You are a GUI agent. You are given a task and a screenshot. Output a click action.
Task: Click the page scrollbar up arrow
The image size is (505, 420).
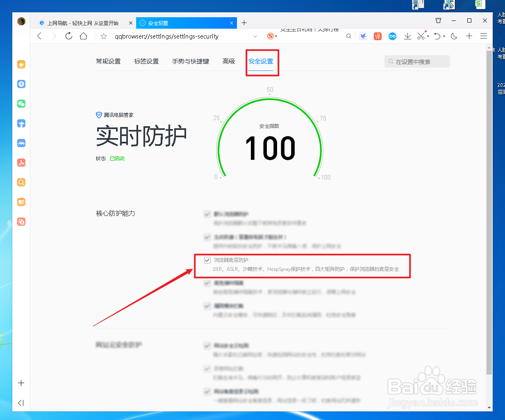click(x=489, y=47)
